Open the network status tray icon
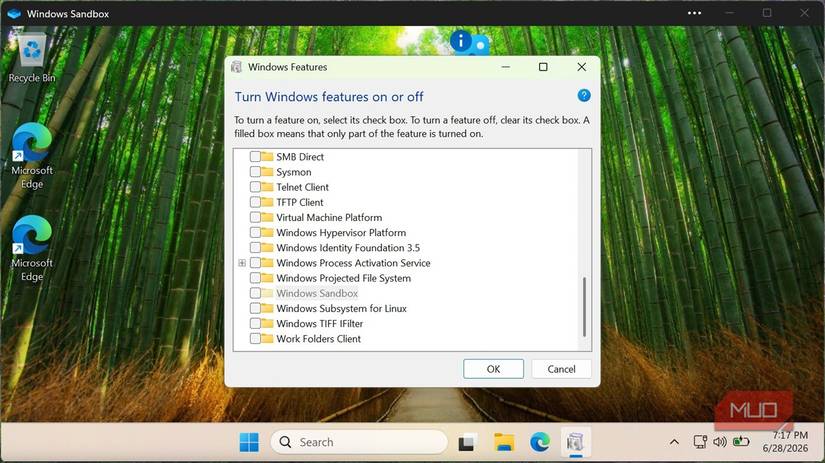825x463 pixels. [700, 442]
